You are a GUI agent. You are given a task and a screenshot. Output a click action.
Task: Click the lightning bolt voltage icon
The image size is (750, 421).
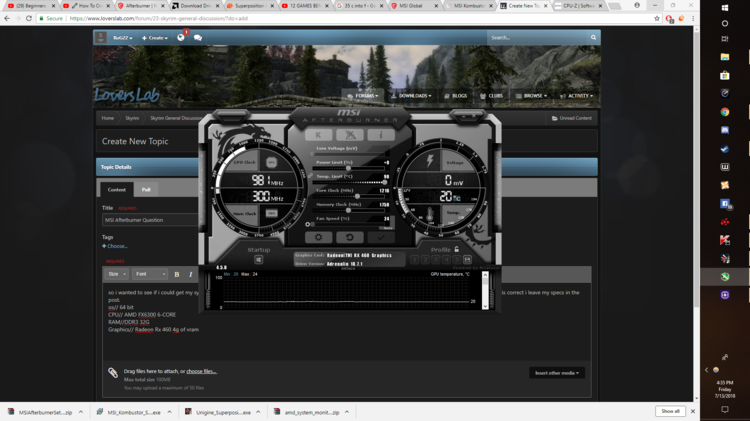(430, 160)
